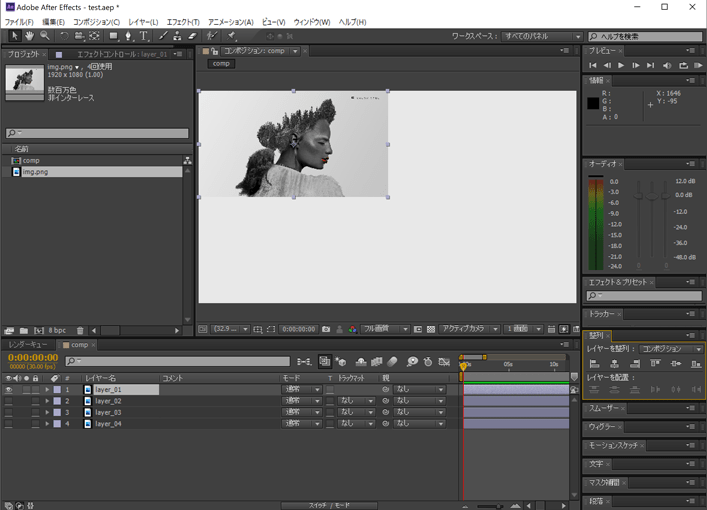707x510 pixels.
Task: Toggle motion blur switch in timeline
Action: click(393, 362)
